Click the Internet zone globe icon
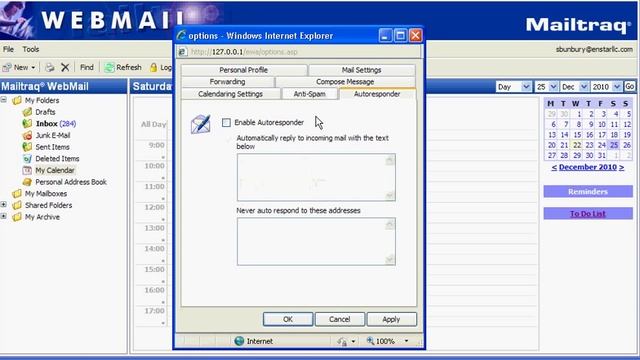This screenshot has height=360, width=640. pos(239,341)
